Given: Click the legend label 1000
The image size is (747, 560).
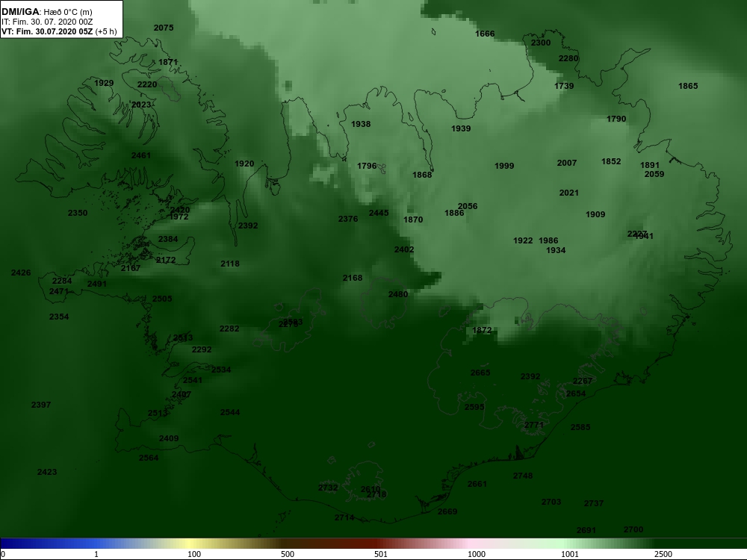Looking at the screenshot, I should [477, 554].
